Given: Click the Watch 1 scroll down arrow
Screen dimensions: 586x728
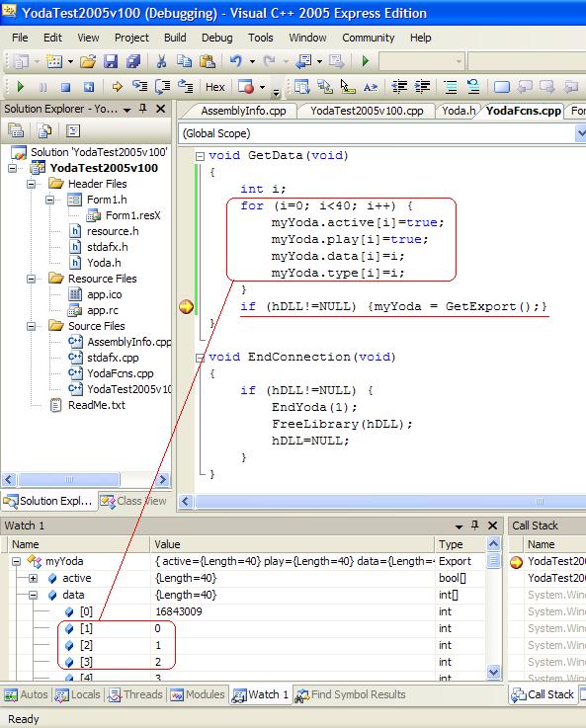Looking at the screenshot, I should pos(493,672).
